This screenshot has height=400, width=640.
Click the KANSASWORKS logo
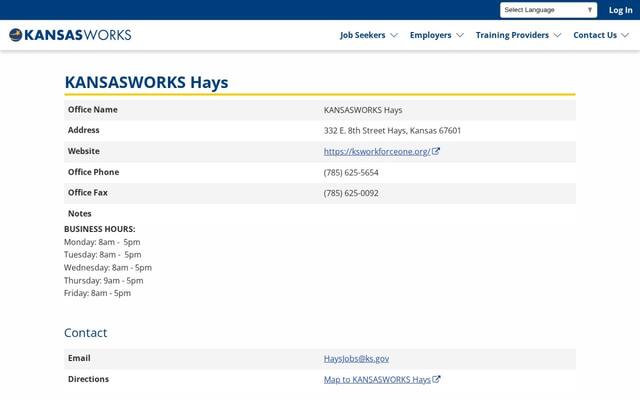(x=70, y=35)
